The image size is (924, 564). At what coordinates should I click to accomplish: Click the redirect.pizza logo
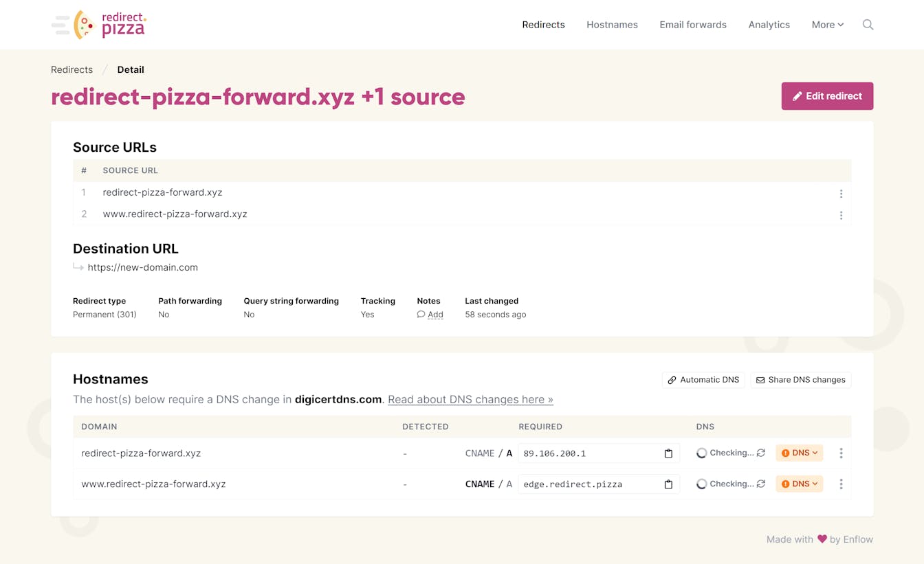(x=120, y=25)
